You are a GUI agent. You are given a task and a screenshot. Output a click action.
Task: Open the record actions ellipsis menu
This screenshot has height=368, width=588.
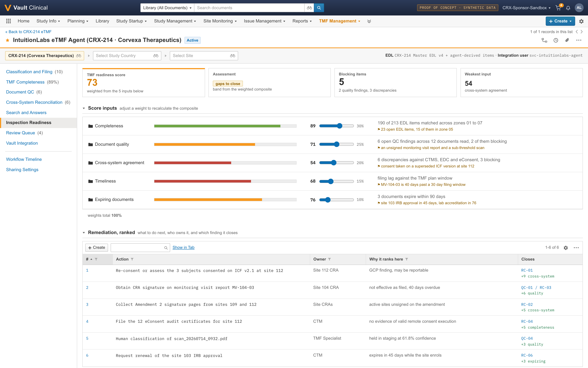point(579,40)
